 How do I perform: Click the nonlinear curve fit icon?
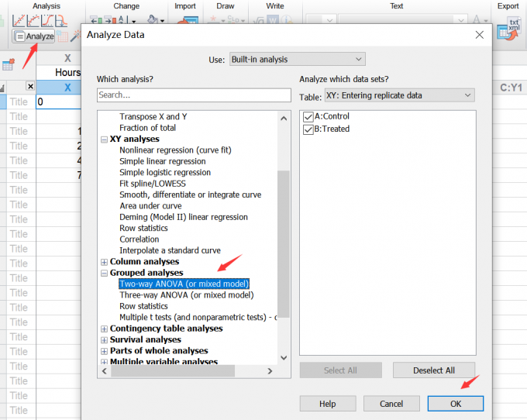(33, 21)
